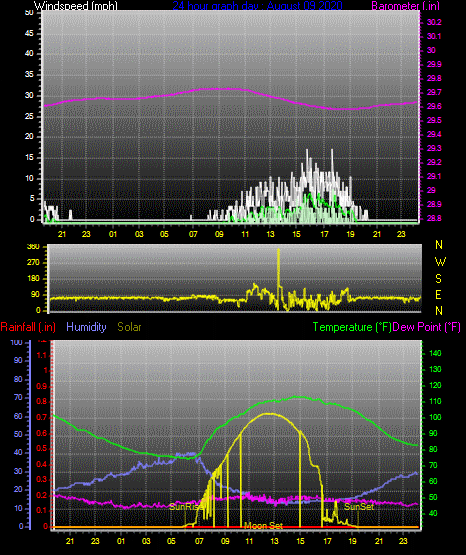
Task: Click compass letter "W" on direction scale
Action: (440, 262)
